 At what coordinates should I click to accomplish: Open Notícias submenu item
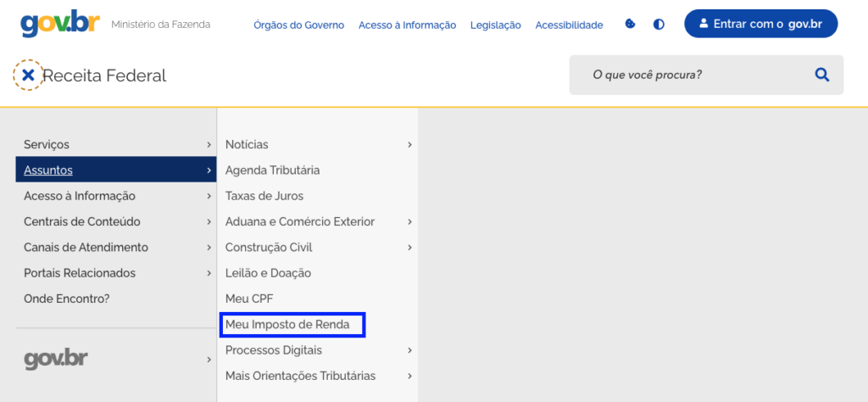247,144
